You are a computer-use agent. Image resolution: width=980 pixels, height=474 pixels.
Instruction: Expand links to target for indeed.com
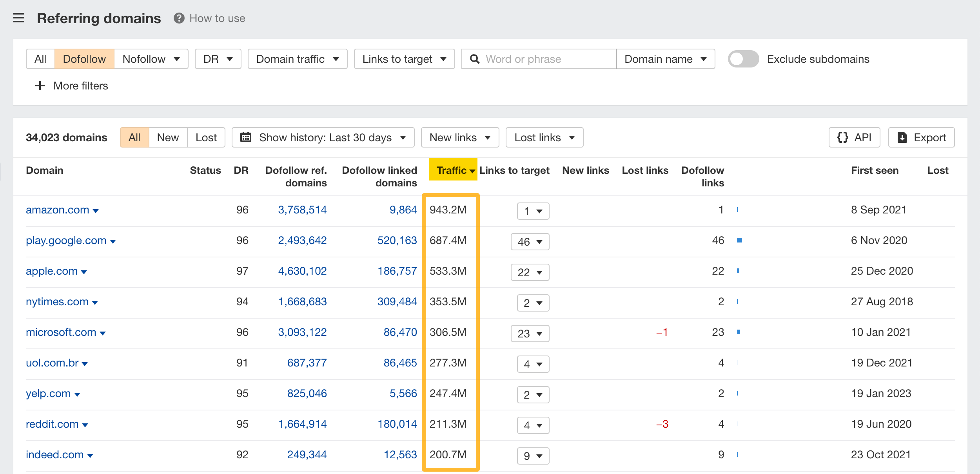click(533, 456)
